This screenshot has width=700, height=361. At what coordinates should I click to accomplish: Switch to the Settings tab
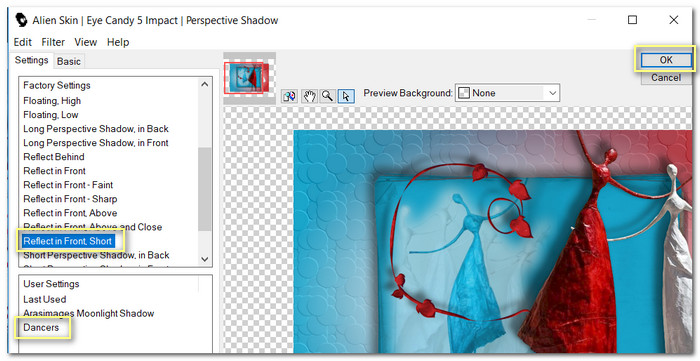point(31,60)
